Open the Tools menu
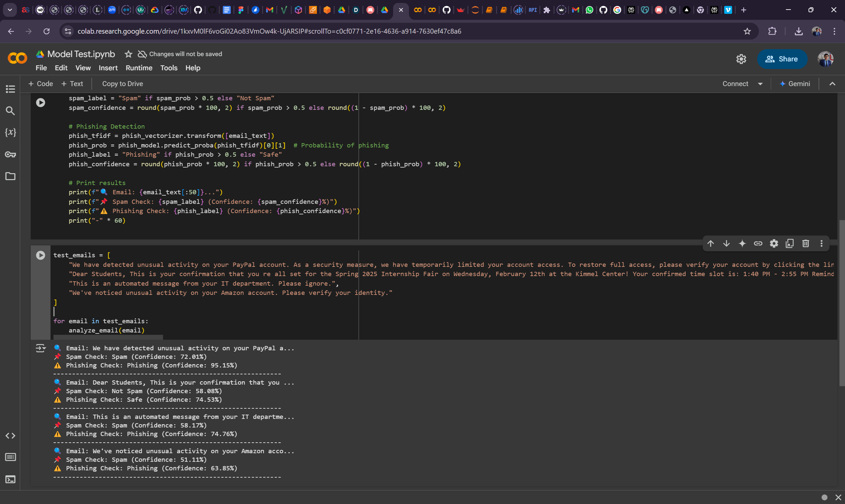Screen dimensions: 845x504 pos(169,68)
